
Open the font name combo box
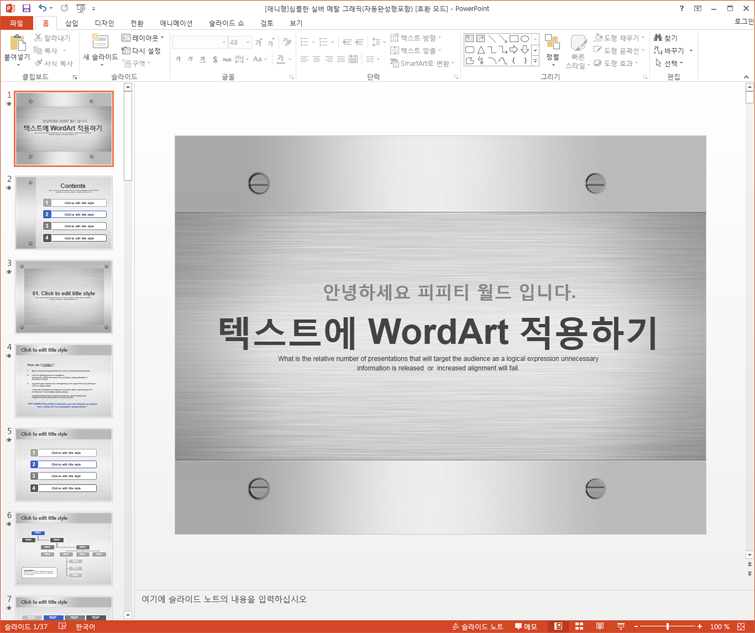coord(199,42)
